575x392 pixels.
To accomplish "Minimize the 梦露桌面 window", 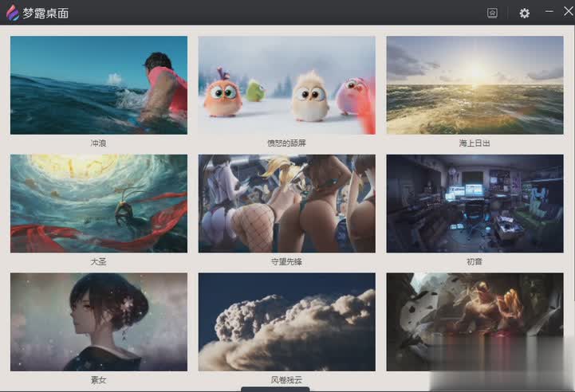I will (549, 12).
